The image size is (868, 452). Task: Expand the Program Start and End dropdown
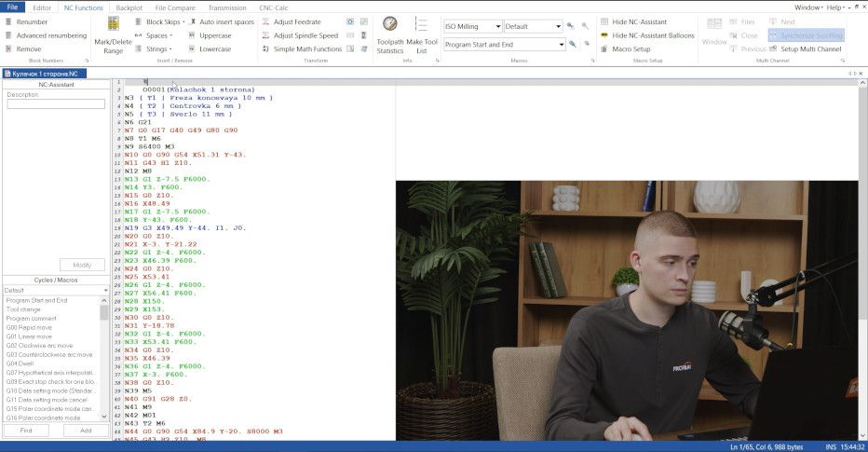coord(562,44)
